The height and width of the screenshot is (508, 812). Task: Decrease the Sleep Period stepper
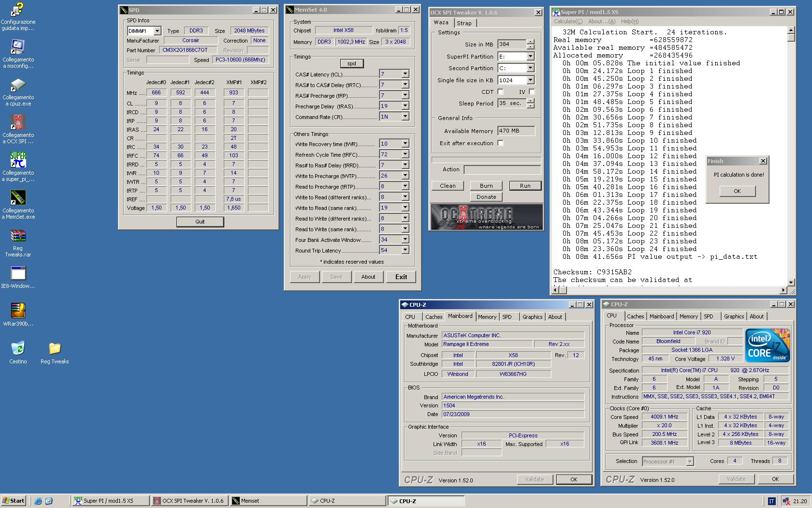pos(530,106)
